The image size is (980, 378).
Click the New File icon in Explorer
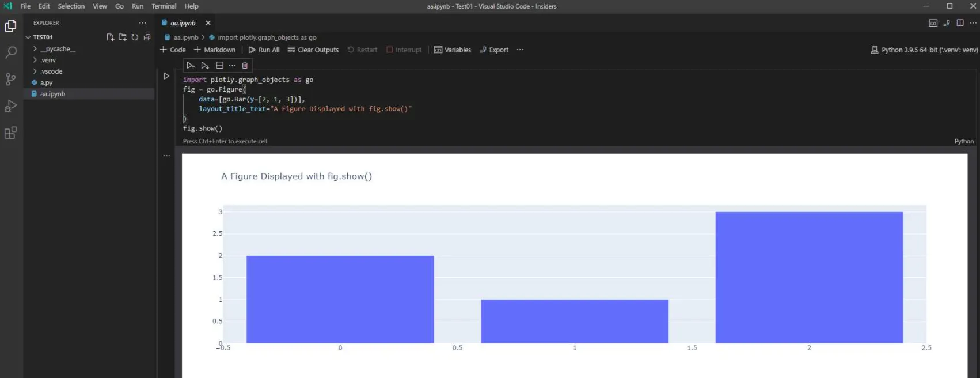point(110,37)
